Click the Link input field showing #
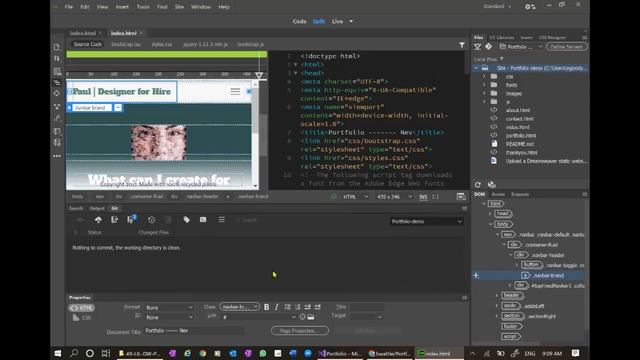The height and width of the screenshot is (360, 640). tap(259, 317)
